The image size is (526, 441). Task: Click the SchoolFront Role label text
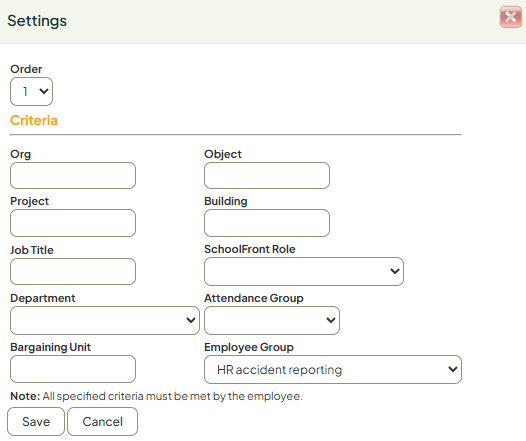(250, 249)
